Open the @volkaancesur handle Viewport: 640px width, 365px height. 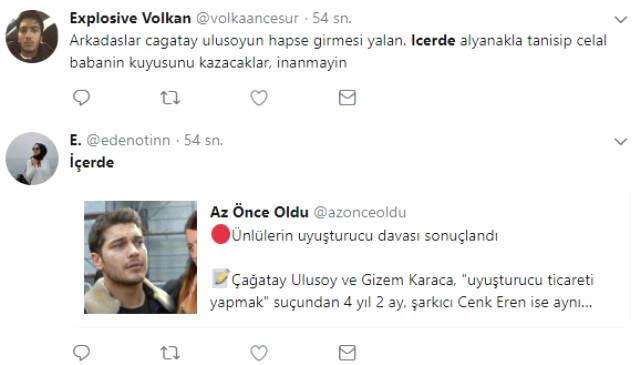pos(247,18)
